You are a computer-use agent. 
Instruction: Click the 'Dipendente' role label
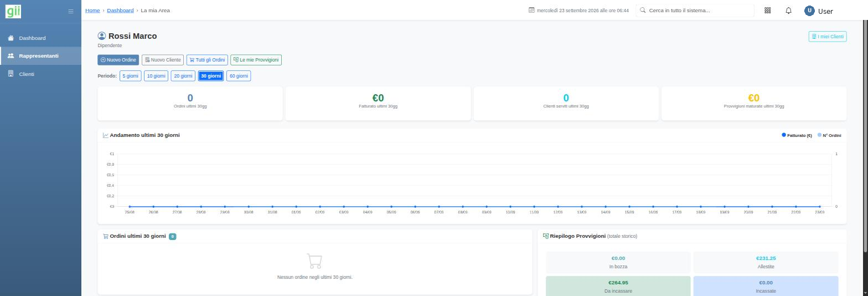110,45
